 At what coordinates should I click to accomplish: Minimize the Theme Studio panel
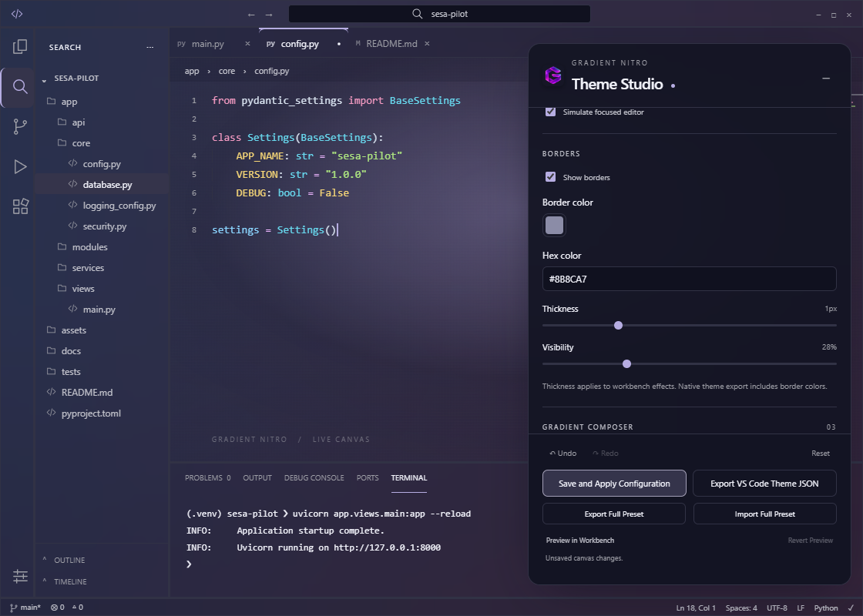pos(825,78)
